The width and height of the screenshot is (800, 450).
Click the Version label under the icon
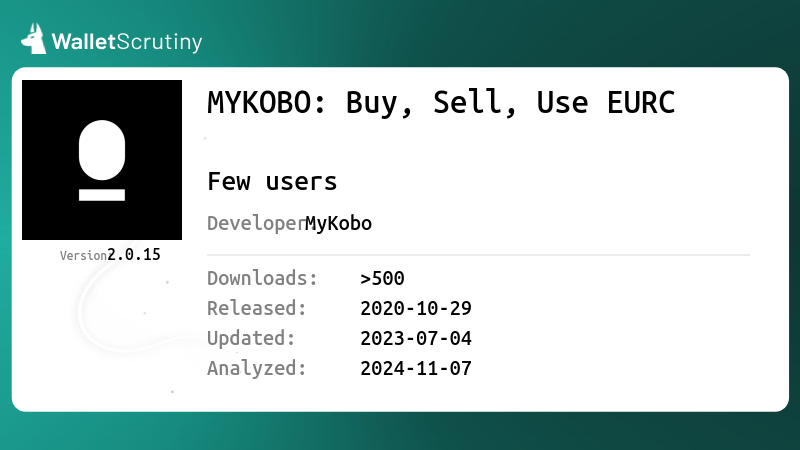[x=83, y=256]
